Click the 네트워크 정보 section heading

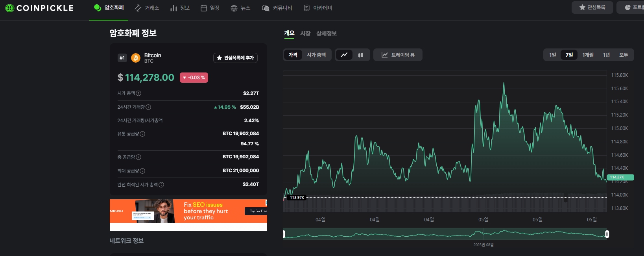click(x=127, y=241)
